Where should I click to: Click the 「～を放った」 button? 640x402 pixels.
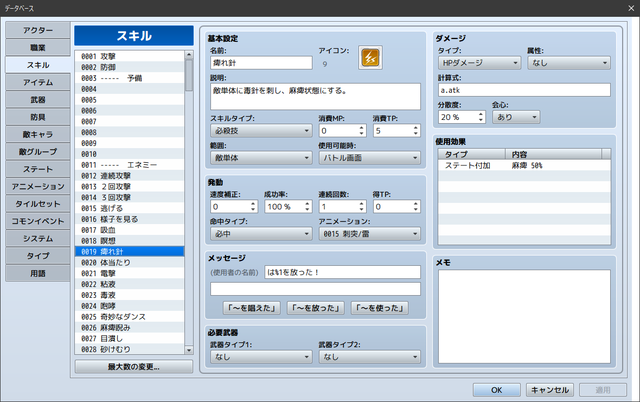coord(316,308)
